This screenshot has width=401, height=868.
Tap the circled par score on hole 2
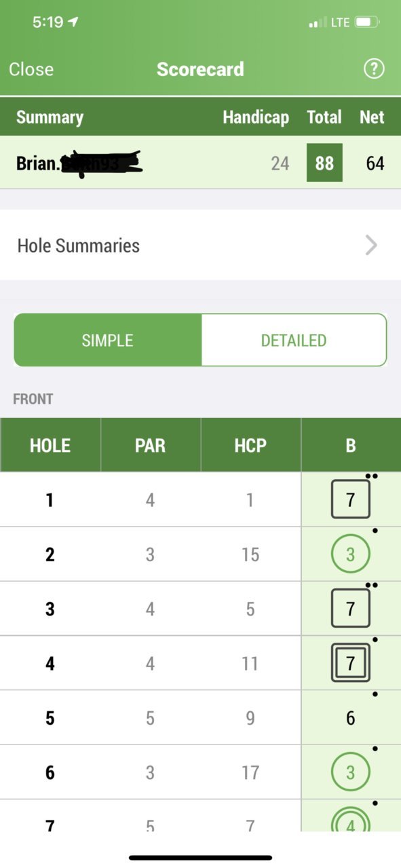pyautogui.click(x=350, y=554)
